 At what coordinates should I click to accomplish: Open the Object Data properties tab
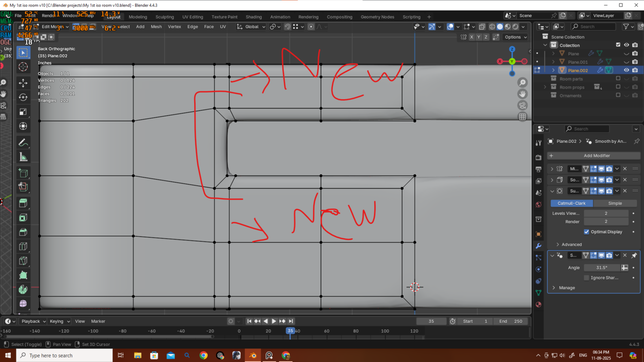(538, 293)
